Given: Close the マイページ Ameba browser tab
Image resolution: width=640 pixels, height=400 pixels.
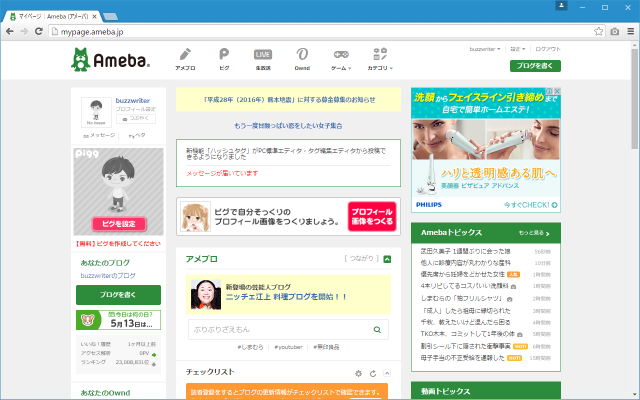Looking at the screenshot, I should pos(94,17).
